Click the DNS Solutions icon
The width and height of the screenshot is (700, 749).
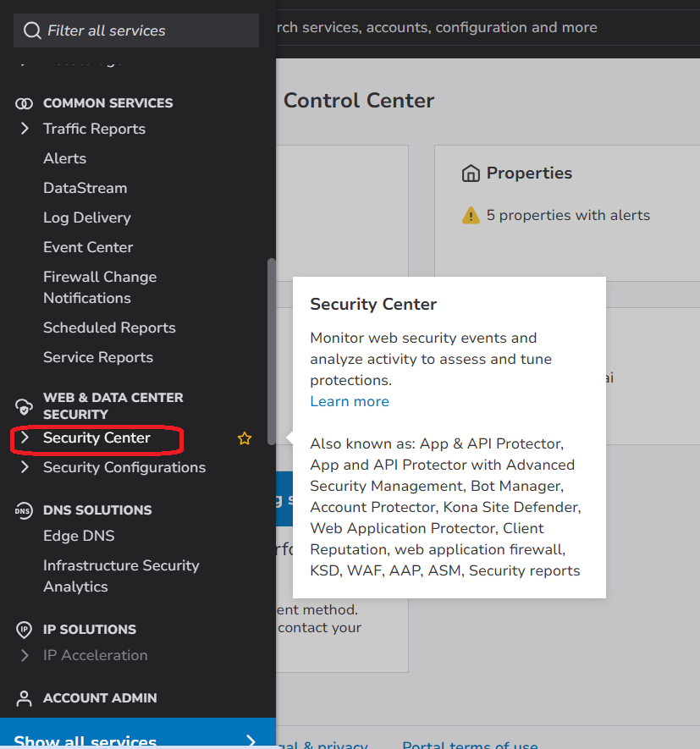click(x=25, y=510)
